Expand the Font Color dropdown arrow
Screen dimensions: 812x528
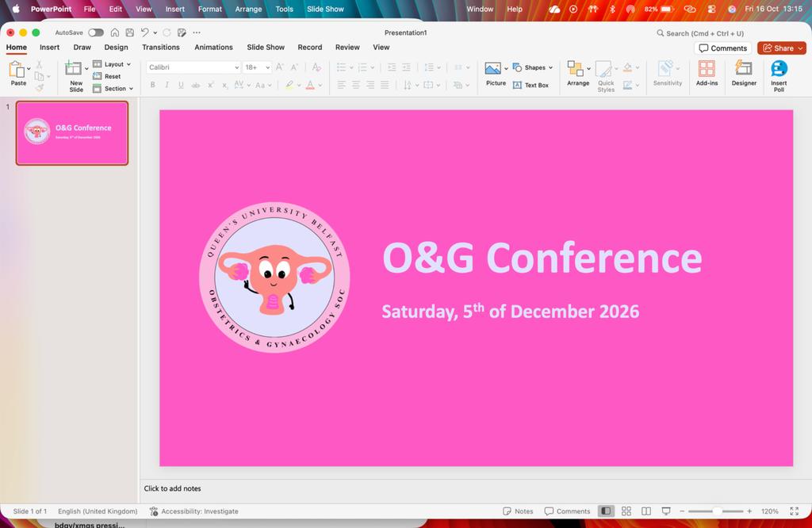coord(320,86)
